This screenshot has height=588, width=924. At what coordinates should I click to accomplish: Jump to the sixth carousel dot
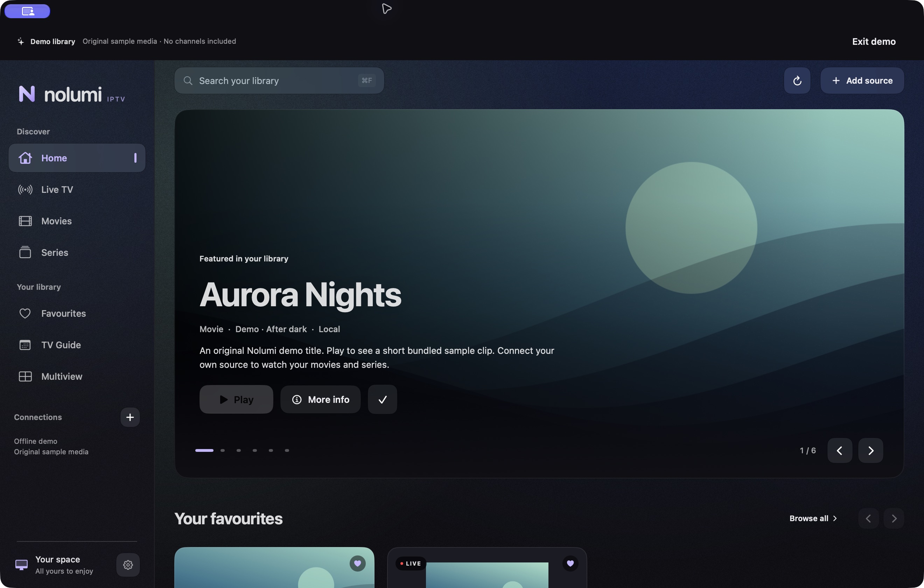coord(287,450)
